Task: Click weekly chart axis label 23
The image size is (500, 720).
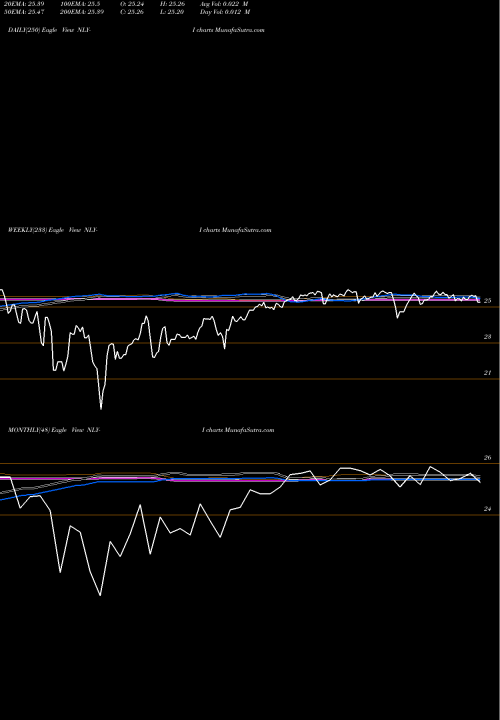Action: 487,337
